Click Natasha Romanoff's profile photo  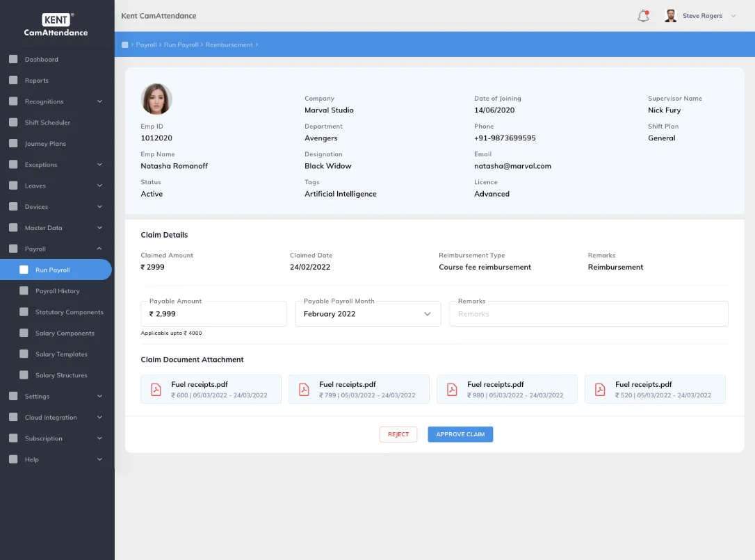[156, 99]
